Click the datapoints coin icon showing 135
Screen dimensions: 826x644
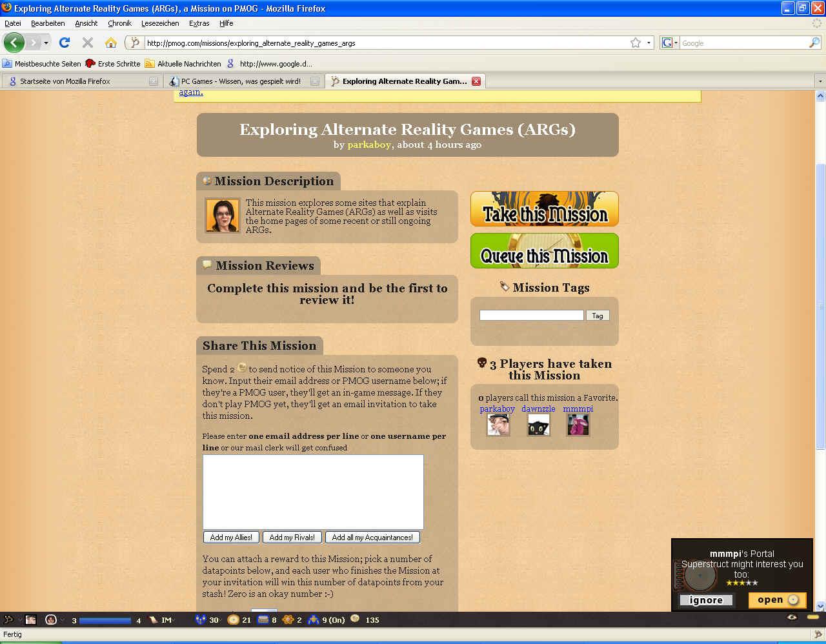355,618
